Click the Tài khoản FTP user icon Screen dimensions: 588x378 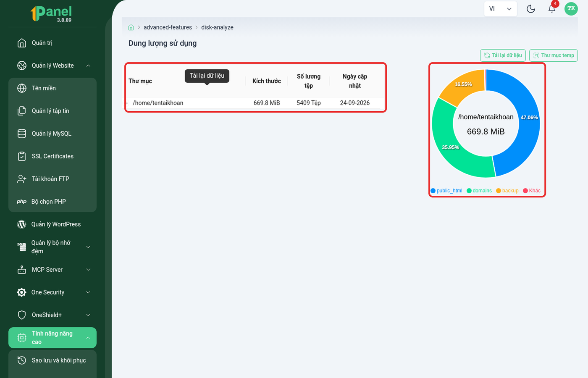(x=22, y=179)
